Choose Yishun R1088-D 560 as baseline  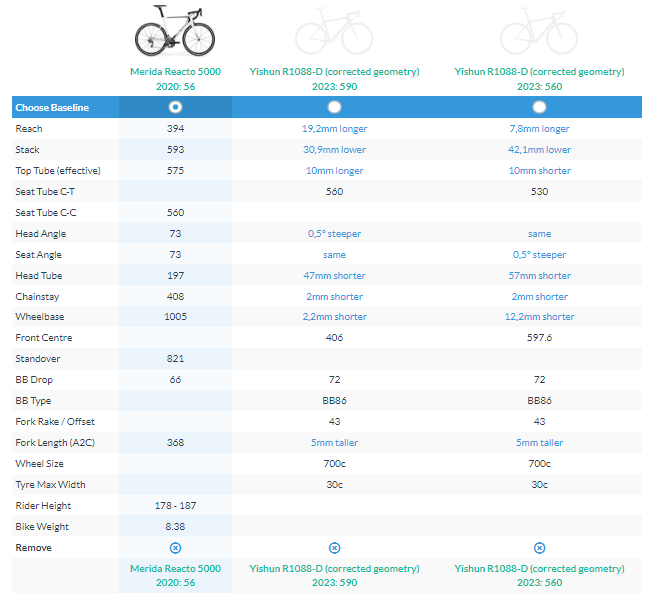[x=539, y=107]
